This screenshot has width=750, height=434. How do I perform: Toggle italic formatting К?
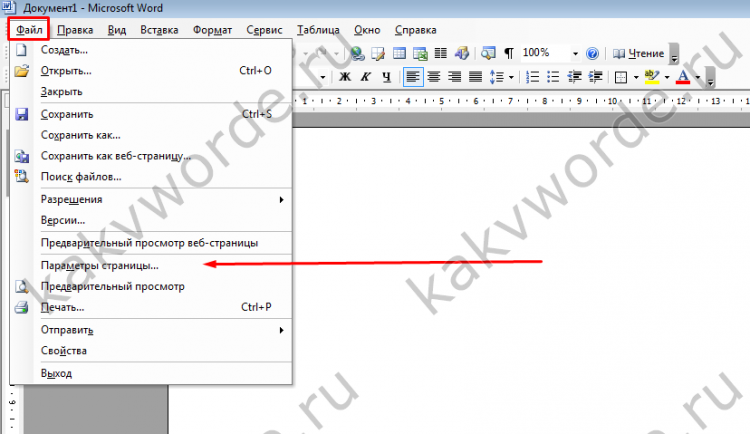(366, 77)
